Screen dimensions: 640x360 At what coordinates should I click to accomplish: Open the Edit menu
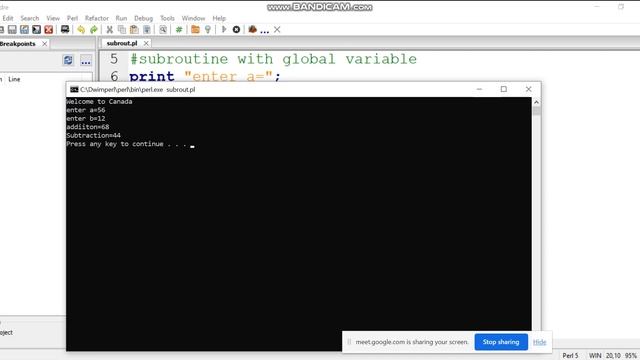tap(8, 18)
